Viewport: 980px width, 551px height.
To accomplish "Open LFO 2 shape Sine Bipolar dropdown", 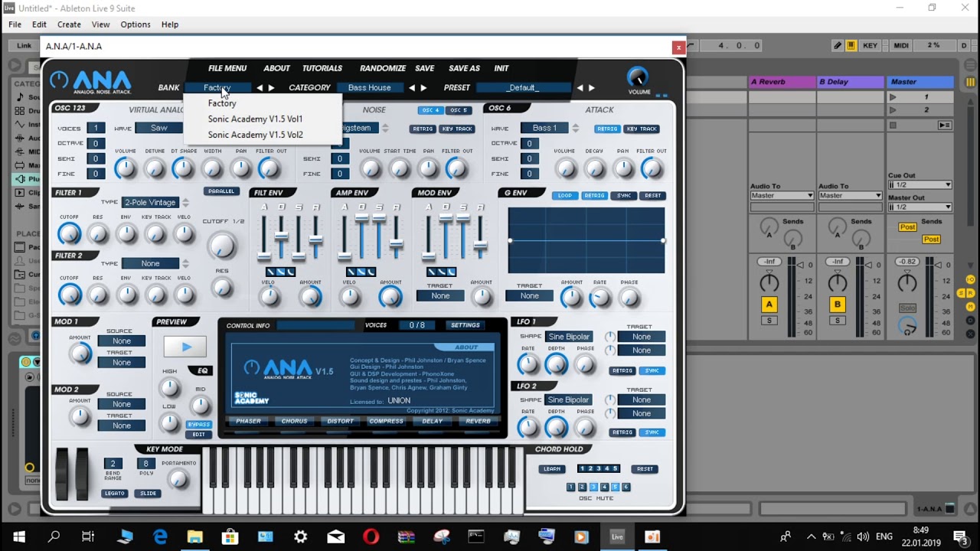I will tap(569, 400).
